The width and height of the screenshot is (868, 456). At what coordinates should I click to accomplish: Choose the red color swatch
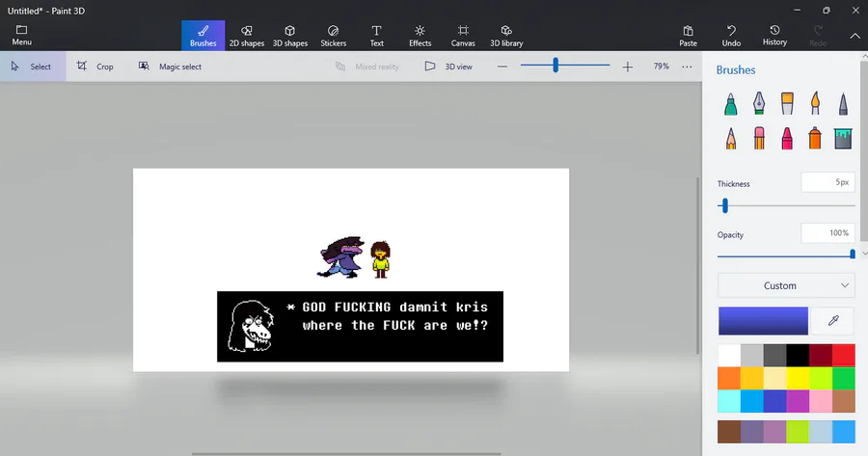pos(844,356)
